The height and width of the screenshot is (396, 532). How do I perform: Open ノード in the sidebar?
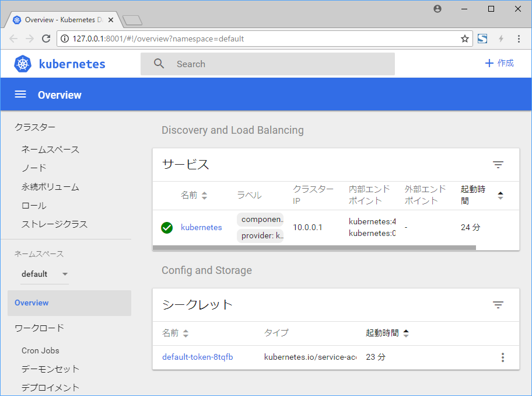(x=34, y=168)
